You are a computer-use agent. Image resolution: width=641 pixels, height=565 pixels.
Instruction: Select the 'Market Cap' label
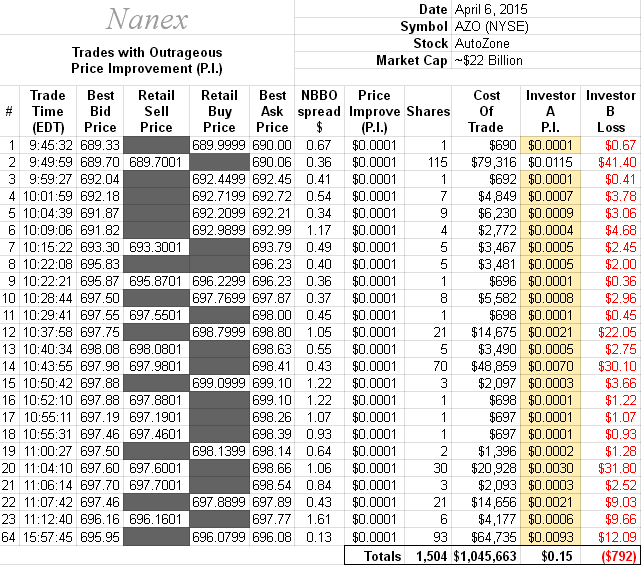[x=412, y=61]
